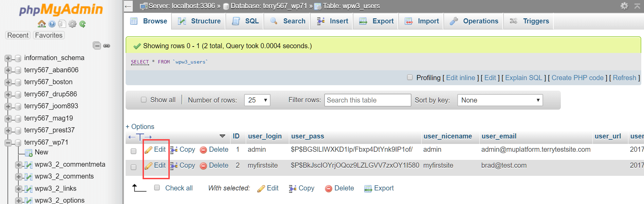
Task: Click the Home icon in sidebar
Action: coord(42,24)
